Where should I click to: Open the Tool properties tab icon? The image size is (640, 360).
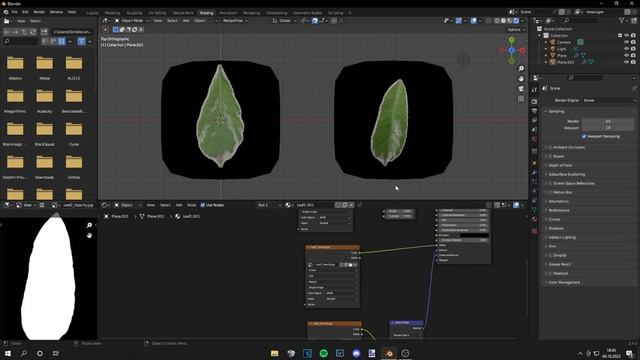[535, 90]
